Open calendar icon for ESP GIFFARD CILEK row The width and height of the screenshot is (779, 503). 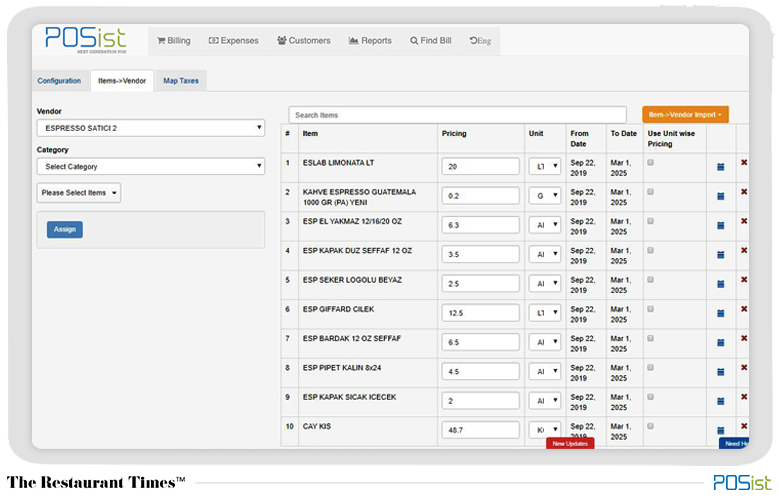[720, 314]
